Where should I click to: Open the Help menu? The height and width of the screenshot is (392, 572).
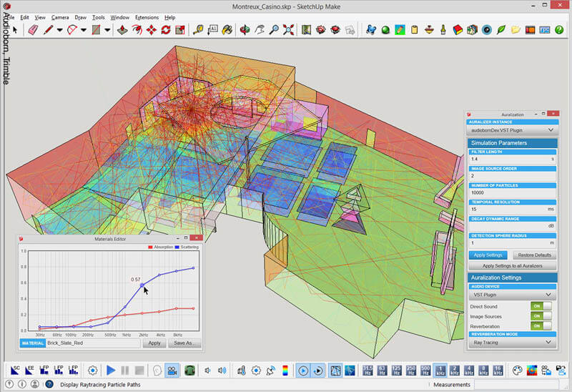[169, 17]
